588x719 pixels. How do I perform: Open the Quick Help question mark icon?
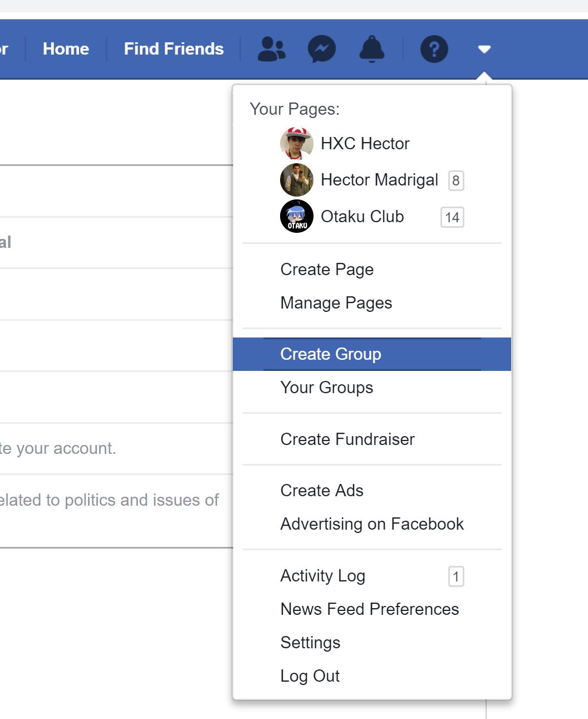point(434,49)
